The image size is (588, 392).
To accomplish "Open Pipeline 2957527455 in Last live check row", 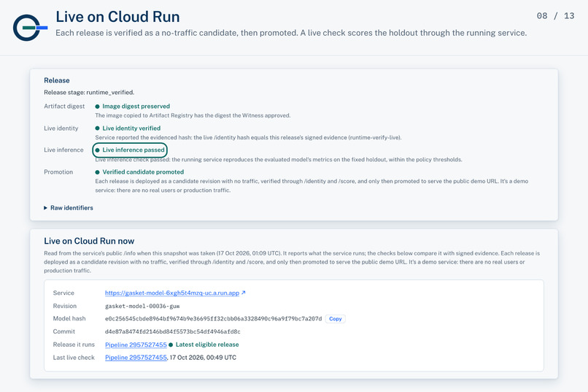I will click(136, 358).
